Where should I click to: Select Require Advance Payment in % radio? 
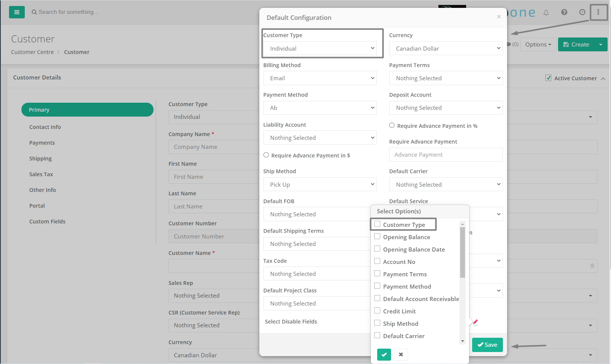[392, 125]
